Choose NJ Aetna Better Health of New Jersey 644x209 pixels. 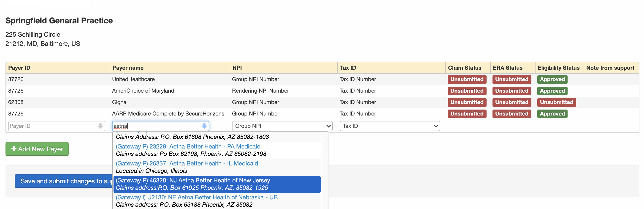coord(217,184)
